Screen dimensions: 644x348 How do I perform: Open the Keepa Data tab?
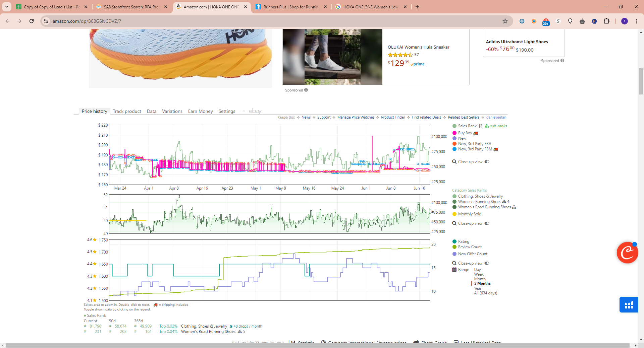coord(152,111)
